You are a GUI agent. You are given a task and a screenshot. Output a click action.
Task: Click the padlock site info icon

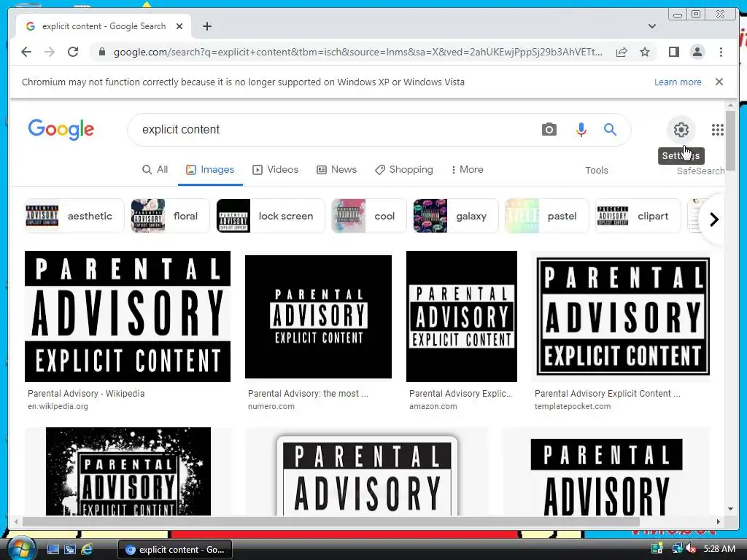point(102,52)
